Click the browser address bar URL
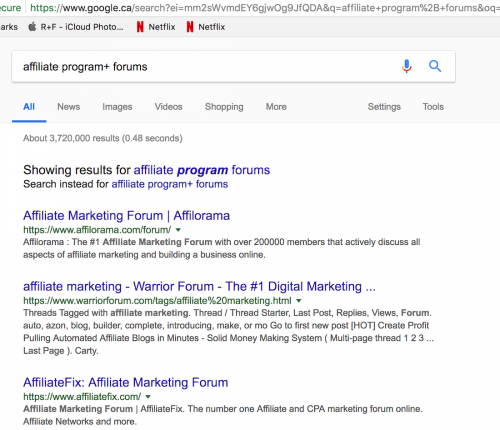 click(265, 8)
